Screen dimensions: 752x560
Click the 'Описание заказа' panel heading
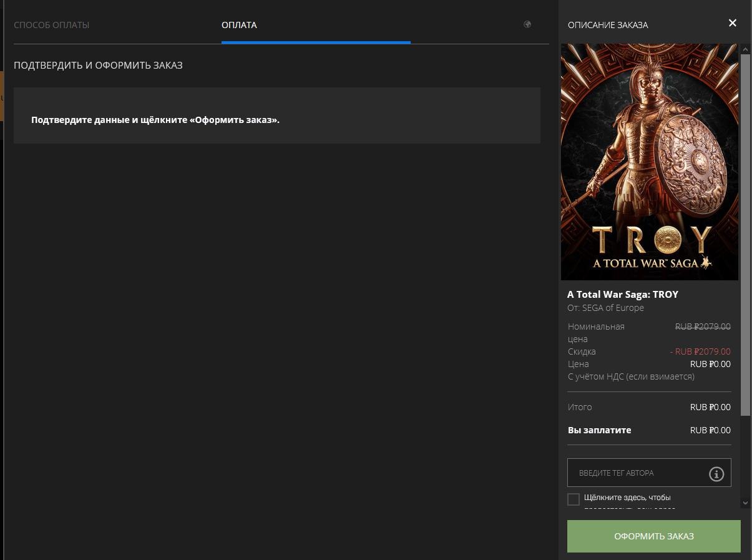[x=608, y=25]
